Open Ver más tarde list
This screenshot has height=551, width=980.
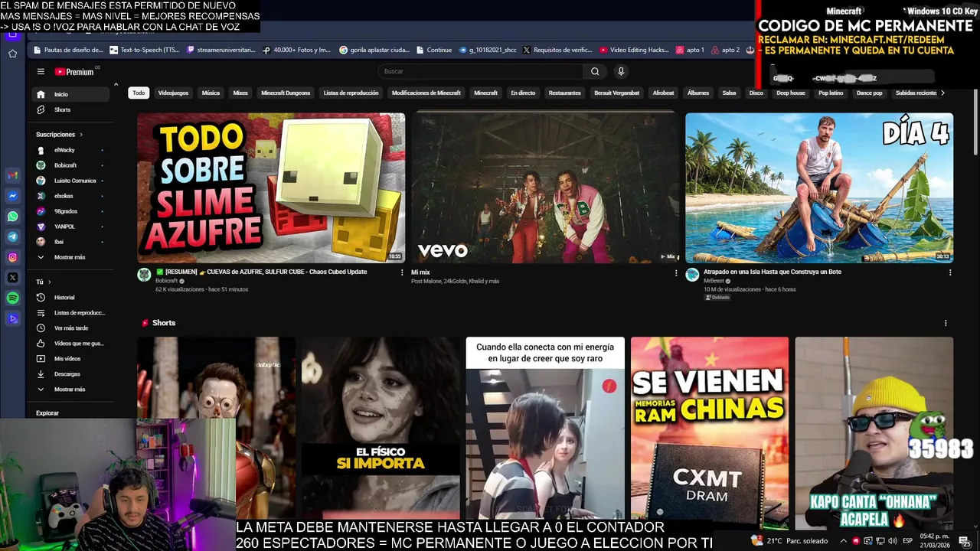coord(70,328)
